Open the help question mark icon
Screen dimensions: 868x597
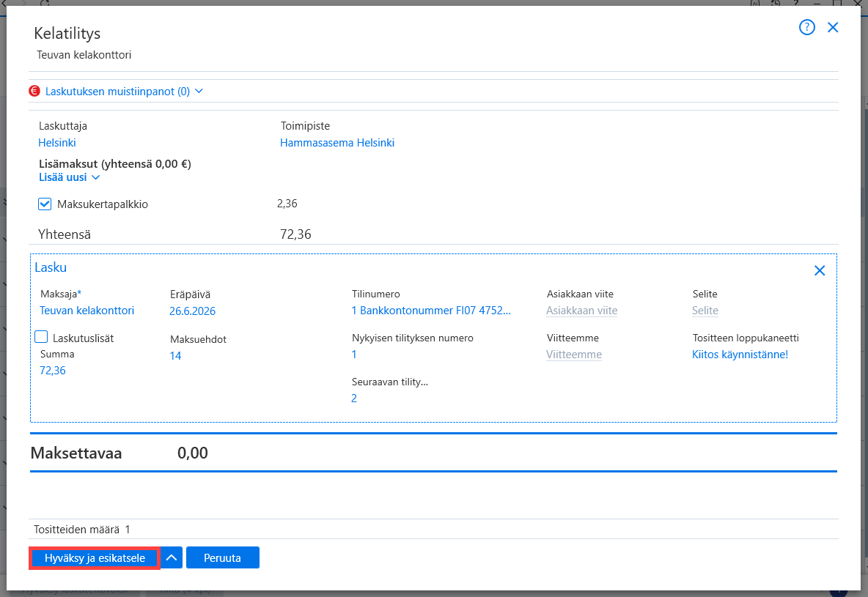pos(806,27)
